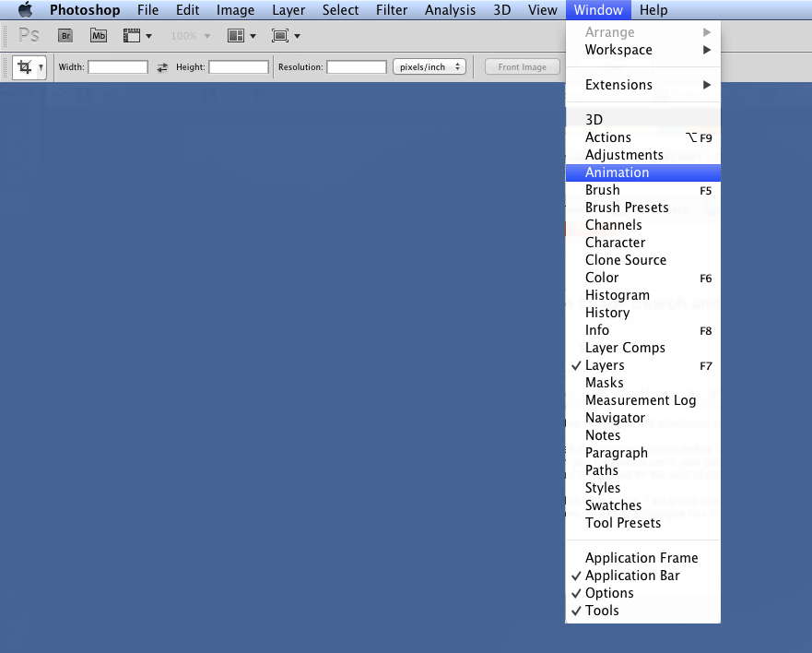Choose Animation from the Window menu
The height and width of the screenshot is (653, 812).
pyautogui.click(x=643, y=172)
